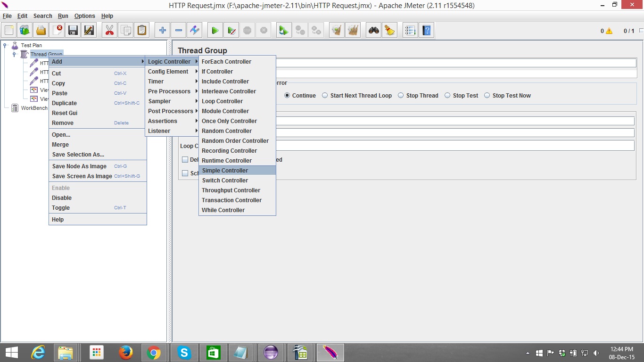The width and height of the screenshot is (644, 362).
Task: Choose Save Selection As in context menu
Action: coord(98,155)
